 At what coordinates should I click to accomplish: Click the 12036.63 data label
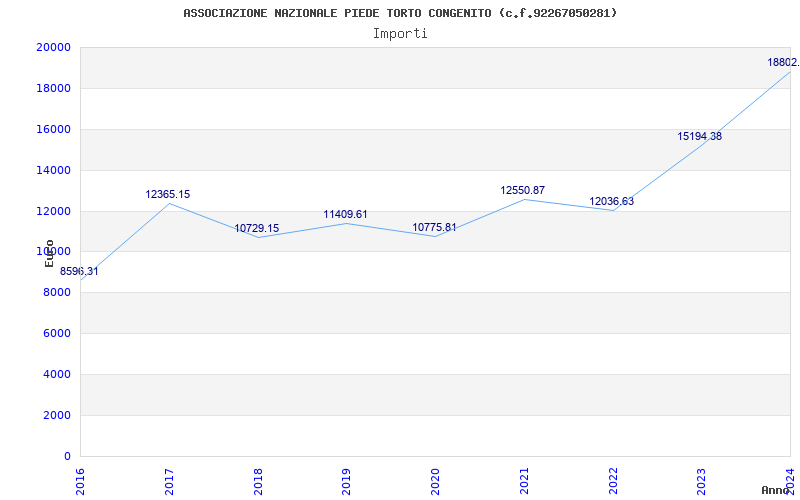611,202
